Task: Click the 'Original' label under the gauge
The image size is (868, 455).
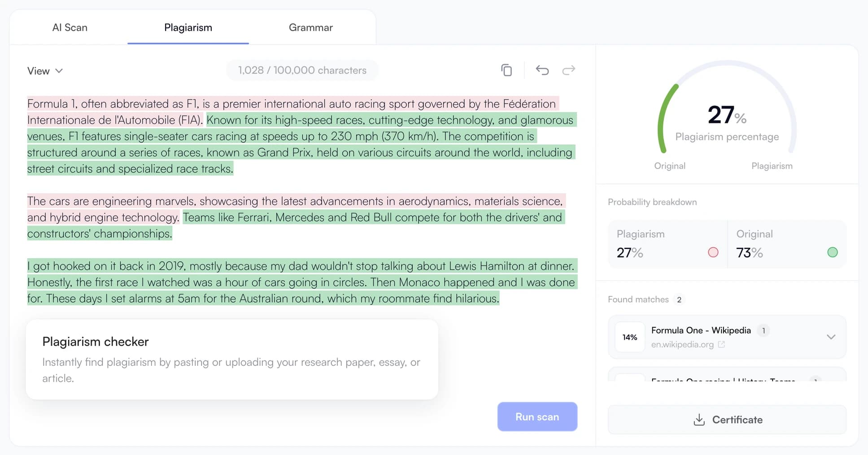Action: [x=670, y=166]
